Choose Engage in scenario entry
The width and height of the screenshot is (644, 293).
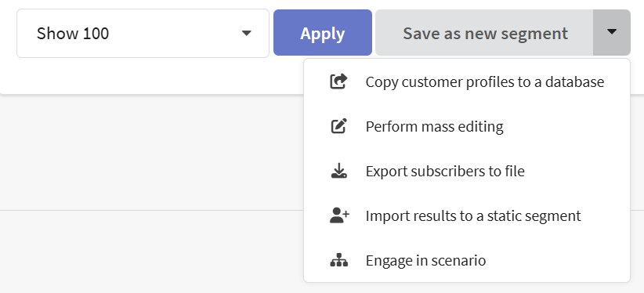pos(467,261)
